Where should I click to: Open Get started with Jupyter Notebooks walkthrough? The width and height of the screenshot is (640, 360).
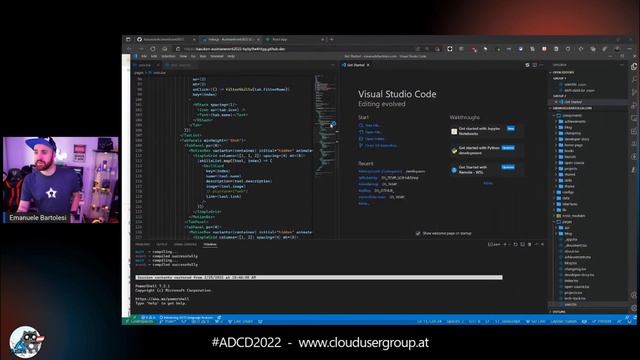[x=486, y=131]
